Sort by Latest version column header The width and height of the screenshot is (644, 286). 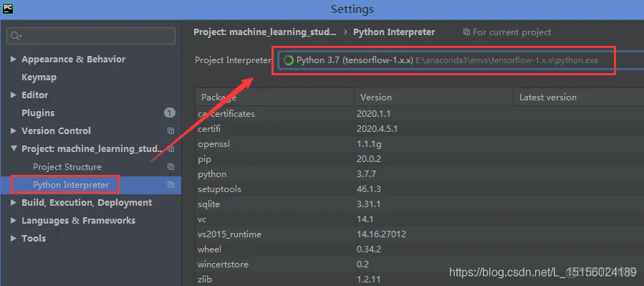coord(579,97)
